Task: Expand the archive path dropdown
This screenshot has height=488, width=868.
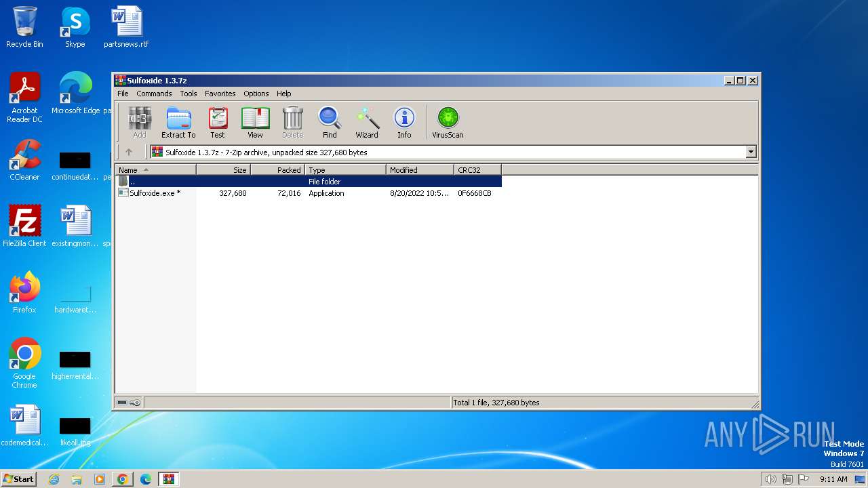Action: 751,152
